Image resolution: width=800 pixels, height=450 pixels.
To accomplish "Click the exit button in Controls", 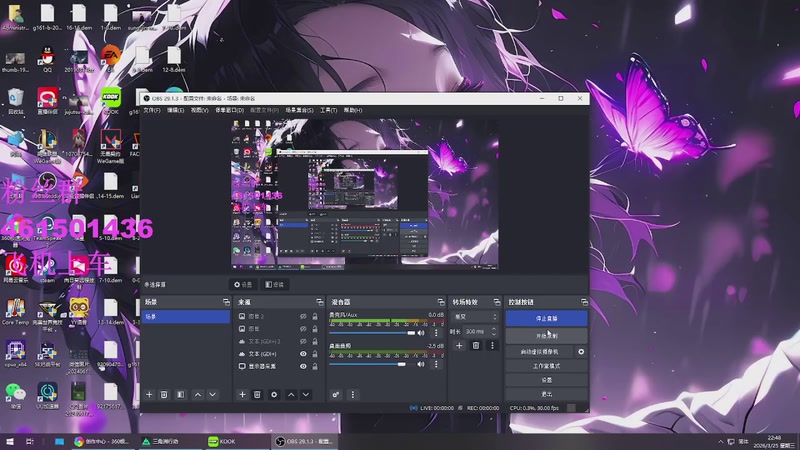I will (546, 394).
